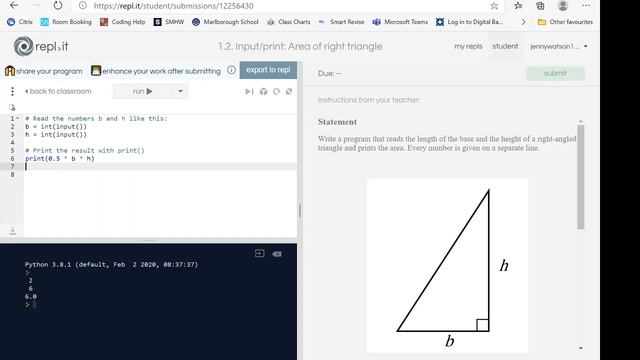Open the Marlborough School bookmark

coord(225,22)
